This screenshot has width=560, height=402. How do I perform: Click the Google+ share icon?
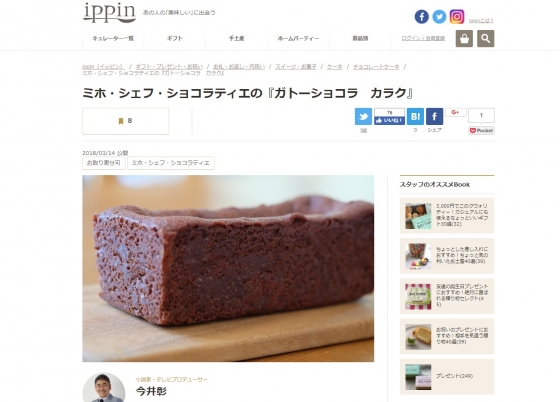coord(455,112)
